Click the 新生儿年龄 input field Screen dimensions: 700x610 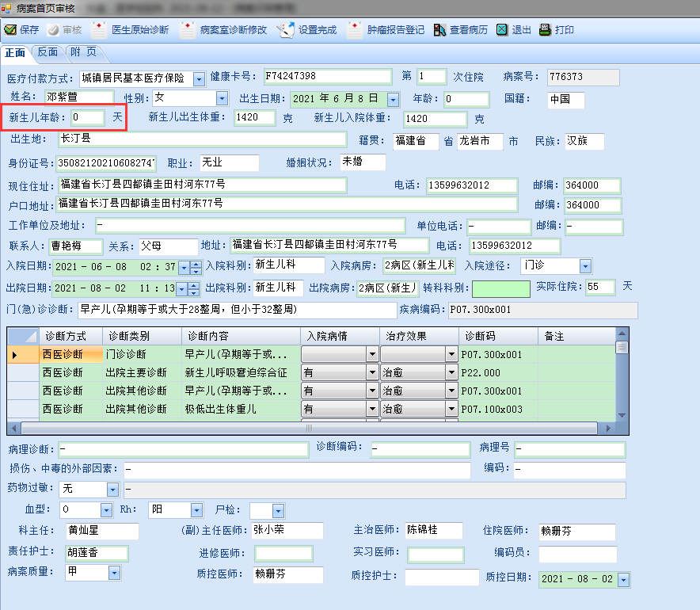pyautogui.click(x=87, y=117)
